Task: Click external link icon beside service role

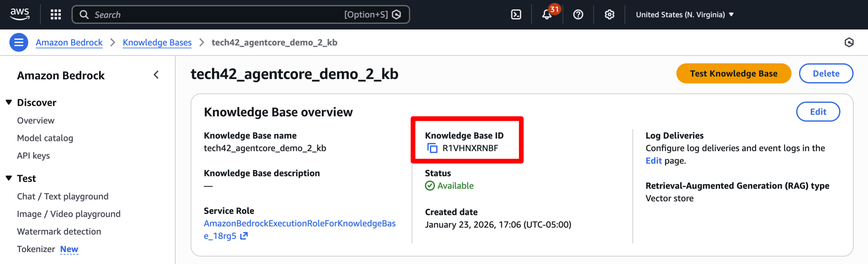Action: pyautogui.click(x=244, y=236)
